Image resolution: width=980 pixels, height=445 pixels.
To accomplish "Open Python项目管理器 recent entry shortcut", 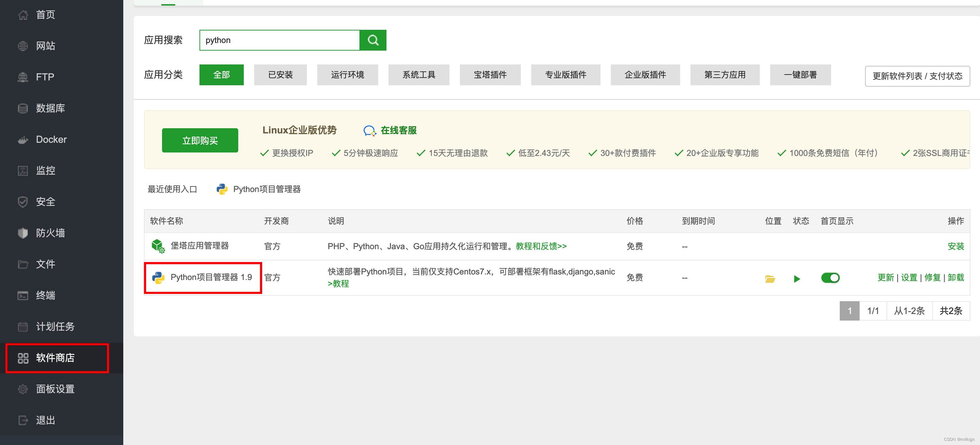I will click(x=259, y=190).
